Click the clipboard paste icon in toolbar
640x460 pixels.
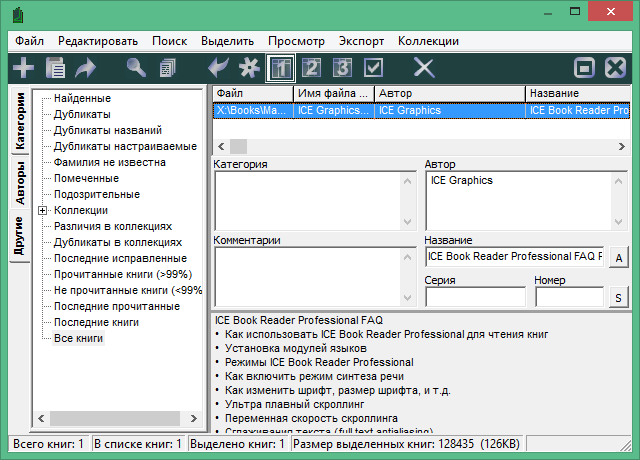56,68
